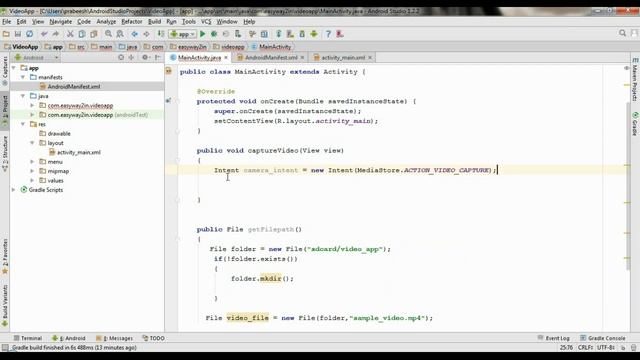
Task: Click the Paste icon in toolbar
Action: click(x=93, y=34)
